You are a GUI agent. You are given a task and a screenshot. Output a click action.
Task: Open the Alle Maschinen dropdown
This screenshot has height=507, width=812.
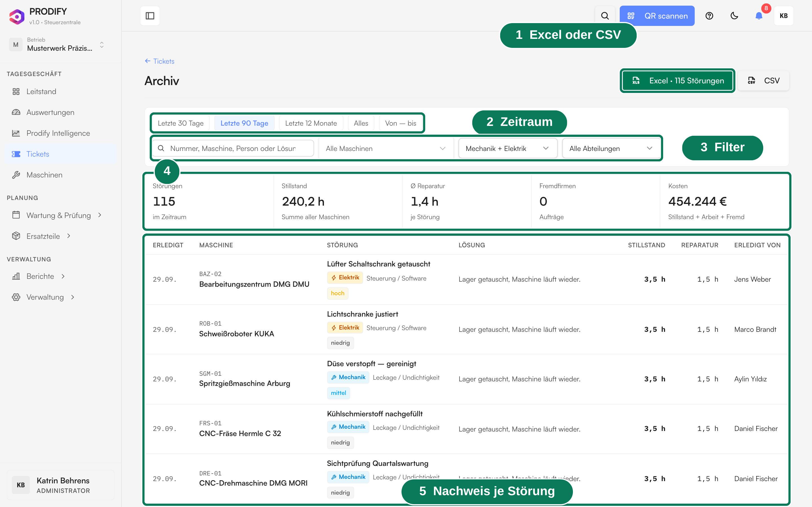385,148
